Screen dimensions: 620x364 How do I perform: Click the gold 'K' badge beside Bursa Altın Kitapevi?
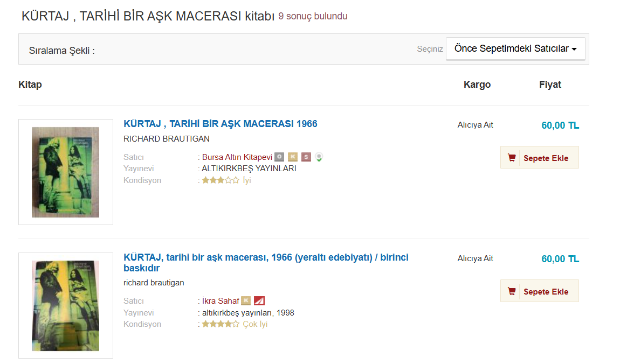292,157
